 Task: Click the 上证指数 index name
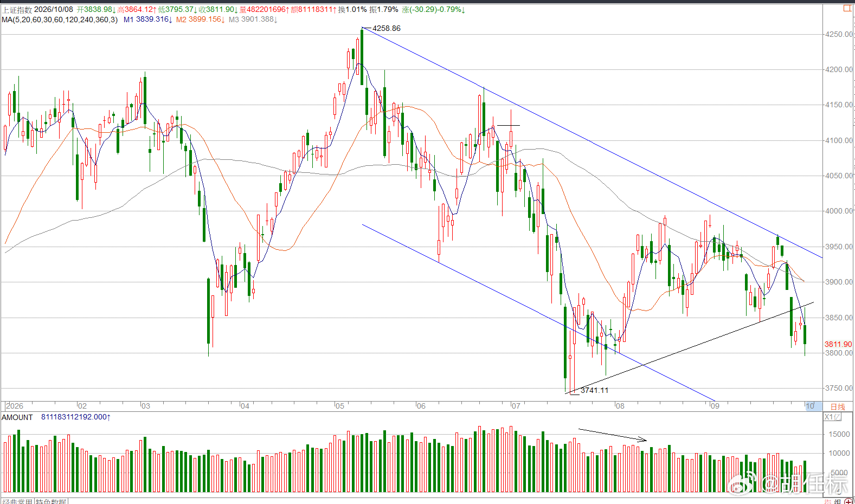(x=17, y=10)
